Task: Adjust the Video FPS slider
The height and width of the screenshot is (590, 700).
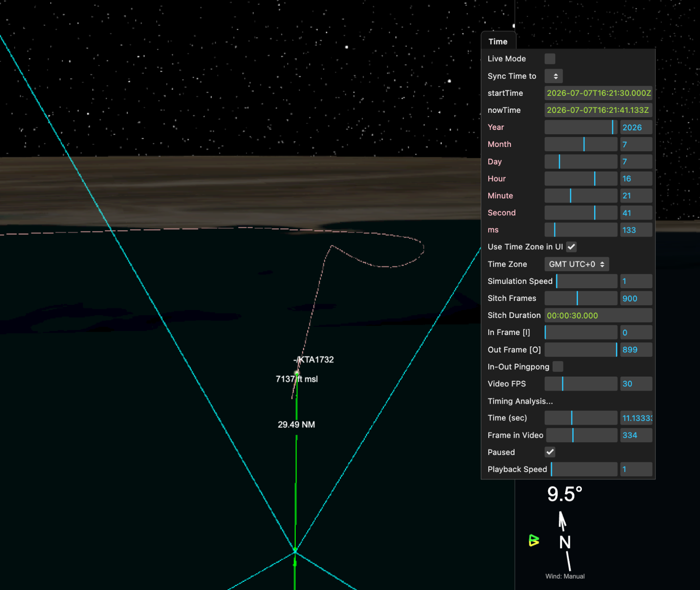Action: [581, 384]
